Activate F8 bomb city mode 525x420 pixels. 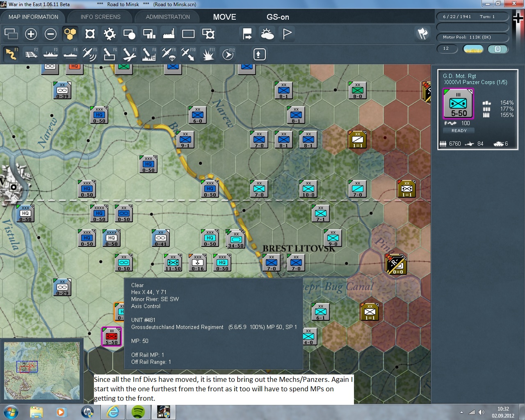point(149,54)
